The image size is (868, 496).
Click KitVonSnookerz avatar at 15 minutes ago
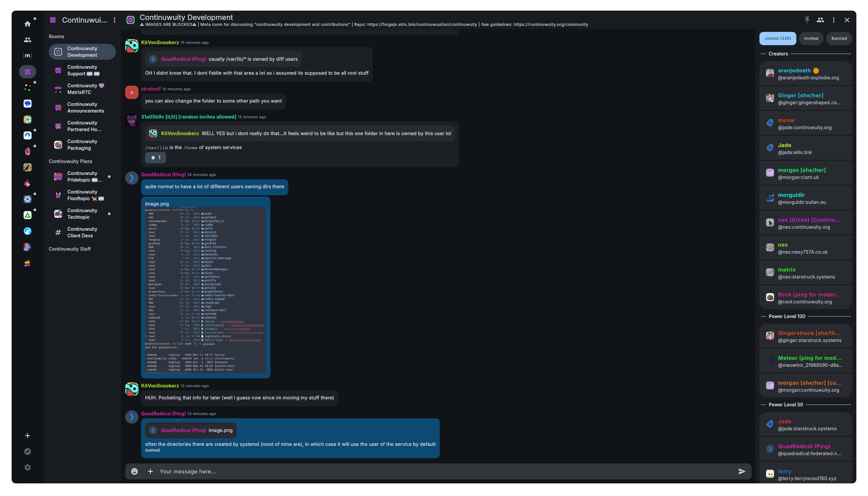tap(131, 46)
